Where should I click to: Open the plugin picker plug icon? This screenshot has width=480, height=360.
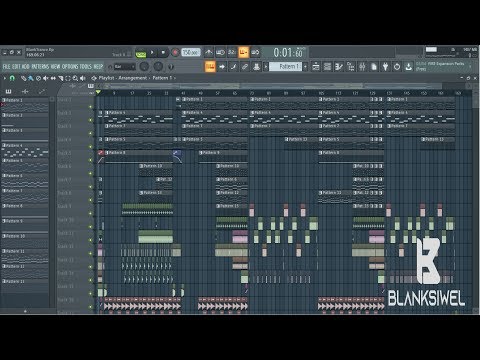pyautogui.click(x=385, y=67)
